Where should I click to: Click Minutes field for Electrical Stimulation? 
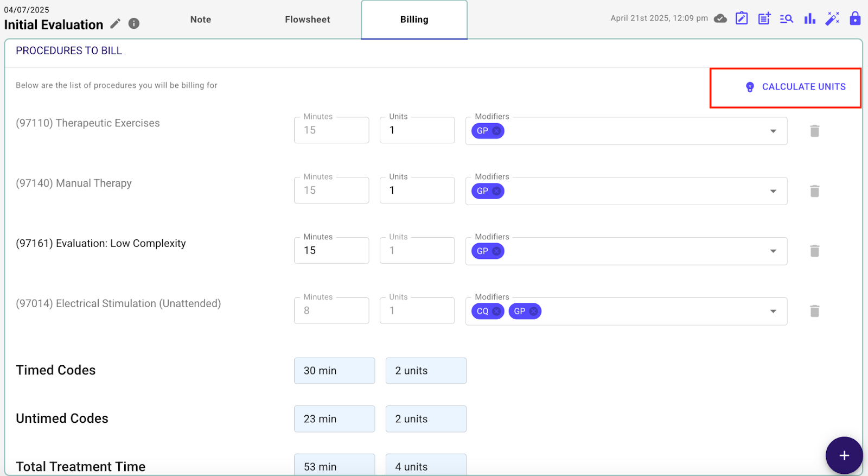tap(331, 310)
